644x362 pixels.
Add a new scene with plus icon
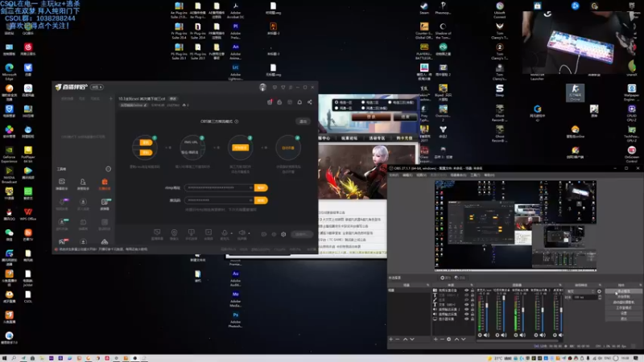click(391, 339)
